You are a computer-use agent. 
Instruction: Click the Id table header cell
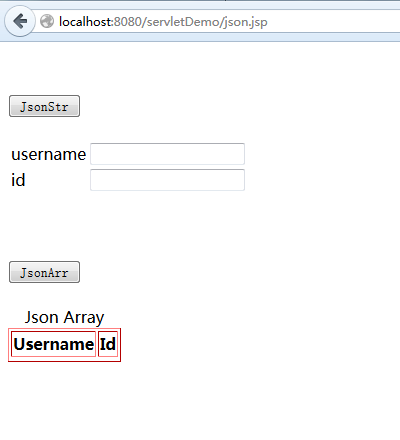tap(108, 344)
